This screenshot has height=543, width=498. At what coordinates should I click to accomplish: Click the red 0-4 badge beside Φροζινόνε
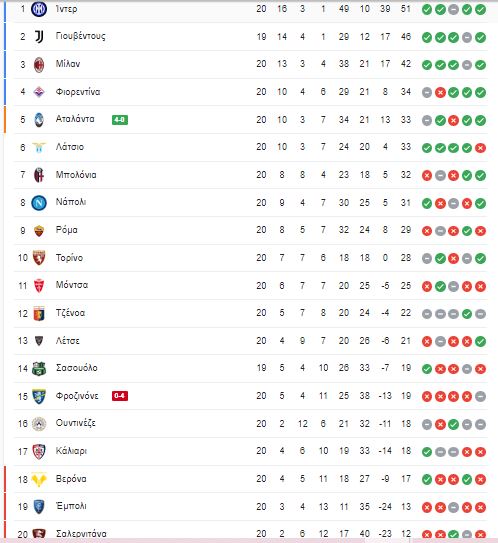point(120,396)
